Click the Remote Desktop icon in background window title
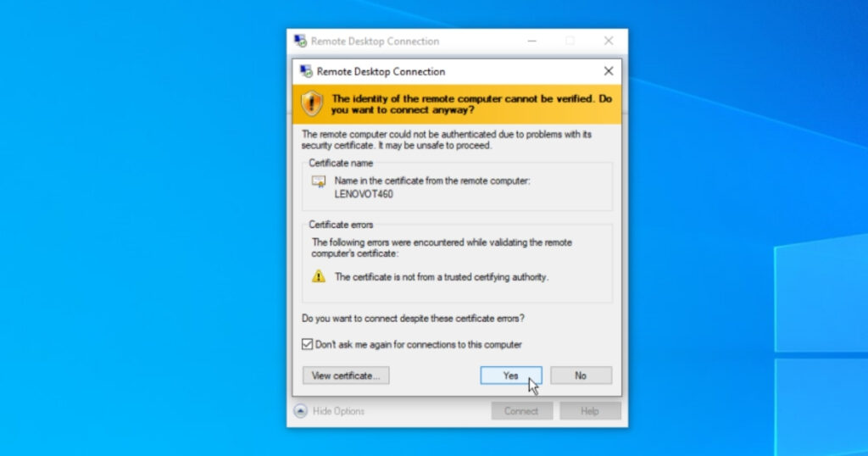The height and width of the screenshot is (456, 868). tap(300, 41)
